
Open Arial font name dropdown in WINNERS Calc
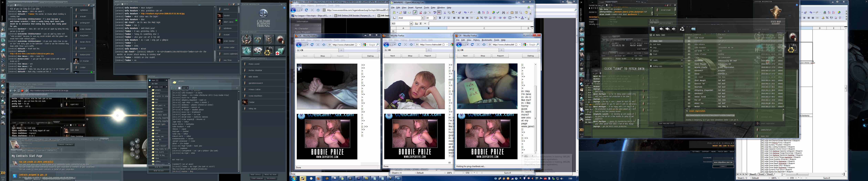coord(422,18)
